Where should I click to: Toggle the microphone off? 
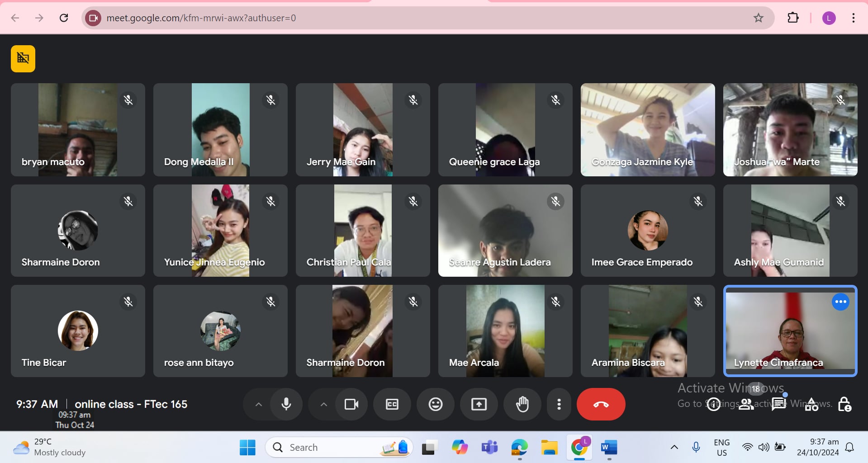coord(286,404)
